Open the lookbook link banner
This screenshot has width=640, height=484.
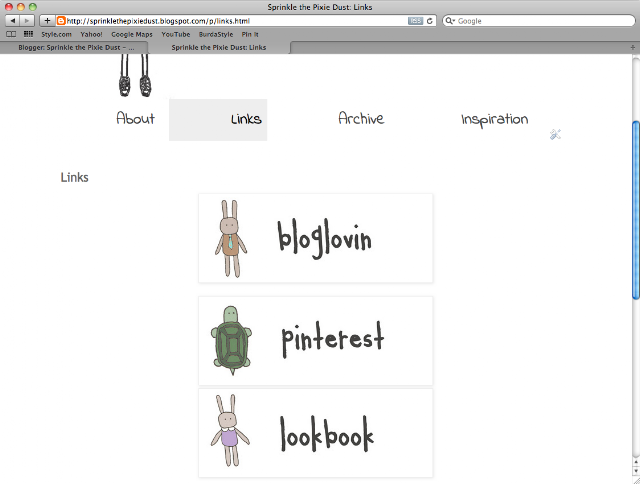tap(316, 433)
